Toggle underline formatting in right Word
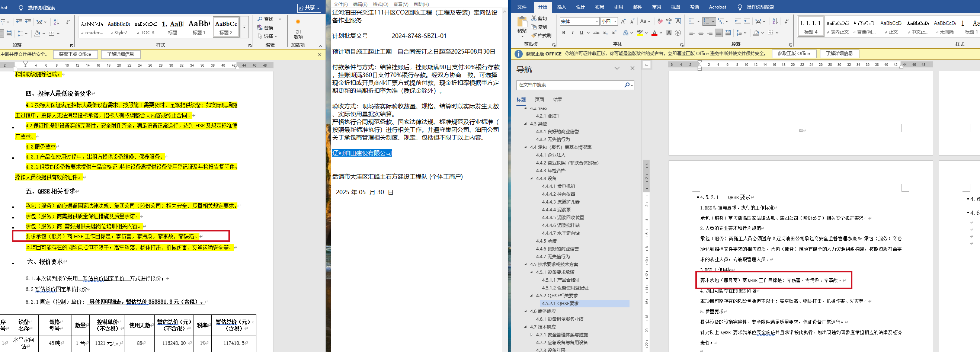Screen dimensions: 980x352 (581, 33)
